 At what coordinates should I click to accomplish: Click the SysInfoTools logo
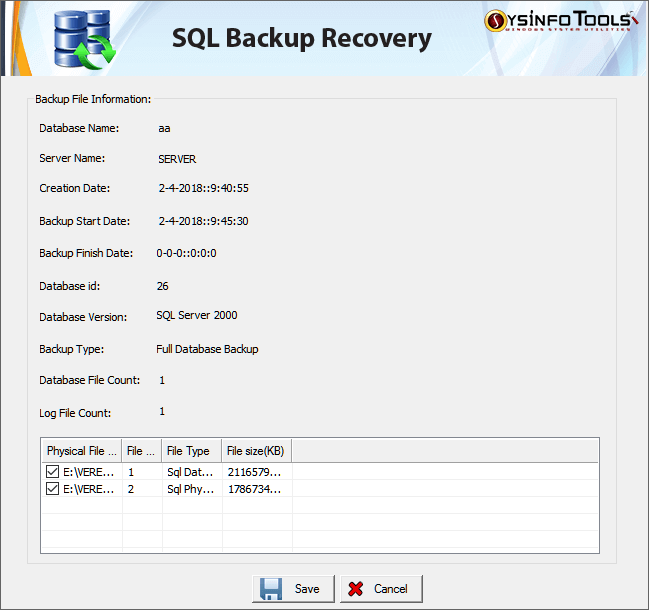pyautogui.click(x=561, y=22)
